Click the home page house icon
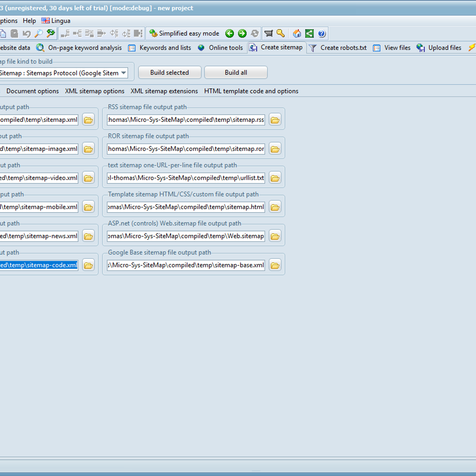This screenshot has width=476, height=476. [297, 33]
